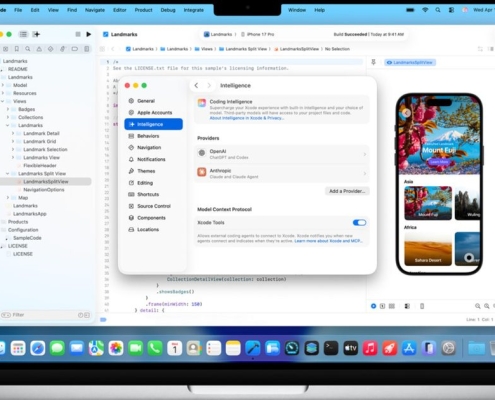Image resolution: width=495 pixels, height=400 pixels.
Task: Expand the Badges folder
Action: point(8,109)
